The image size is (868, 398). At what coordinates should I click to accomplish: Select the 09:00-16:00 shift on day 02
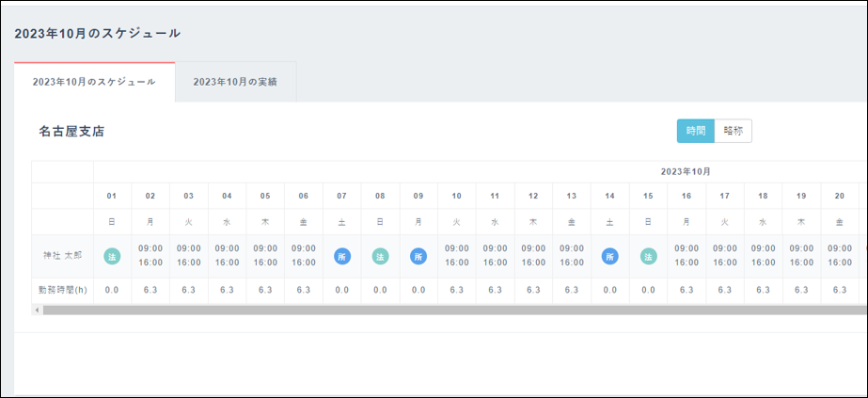(x=150, y=256)
